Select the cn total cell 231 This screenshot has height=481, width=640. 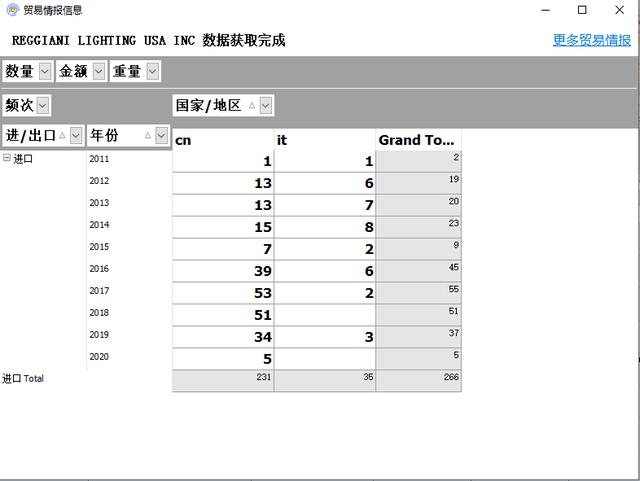tap(223, 381)
